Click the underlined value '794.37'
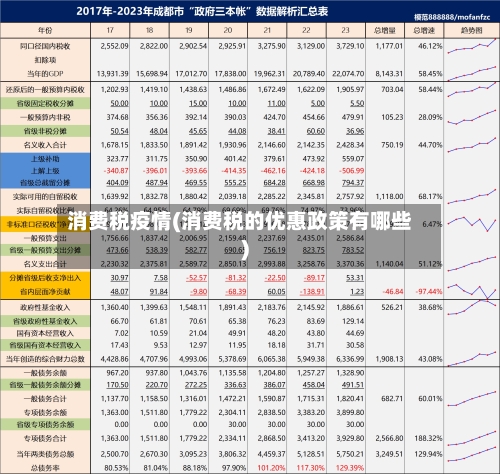The width and height of the screenshot is (500, 474). point(353,183)
